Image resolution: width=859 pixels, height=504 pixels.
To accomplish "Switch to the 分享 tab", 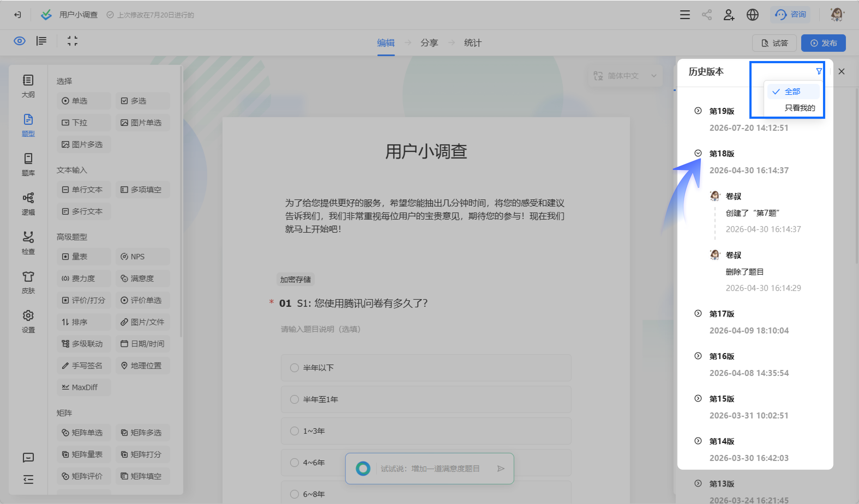I will click(429, 43).
